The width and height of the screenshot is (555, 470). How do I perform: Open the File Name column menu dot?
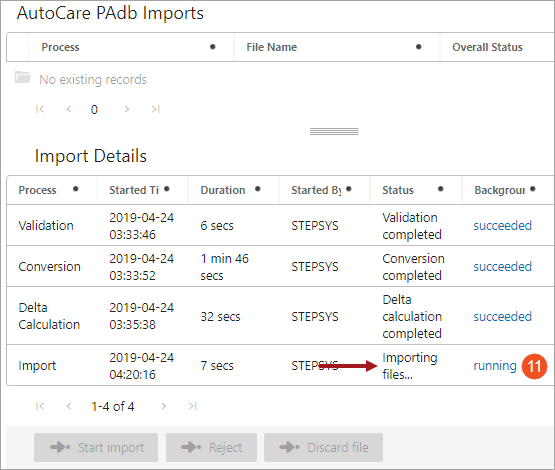419,47
